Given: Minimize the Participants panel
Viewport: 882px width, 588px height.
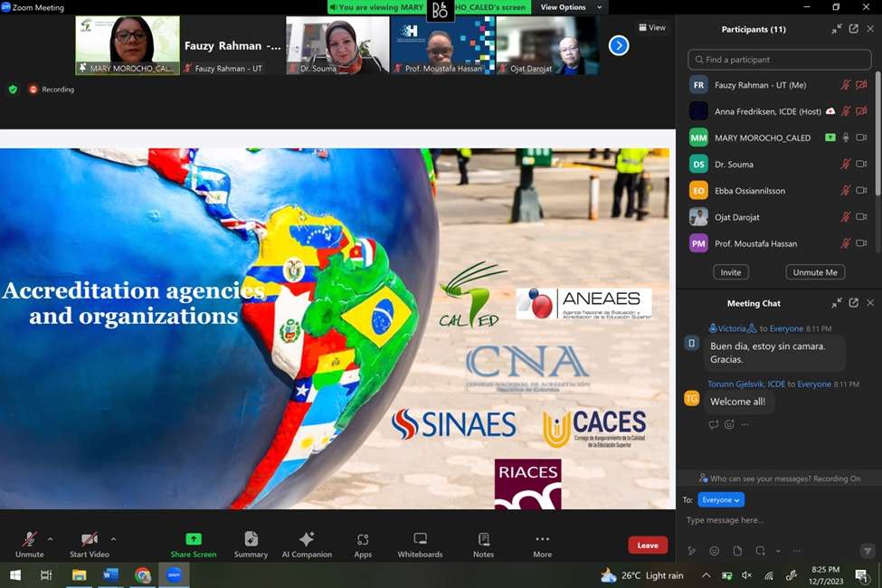Looking at the screenshot, I should click(x=837, y=29).
